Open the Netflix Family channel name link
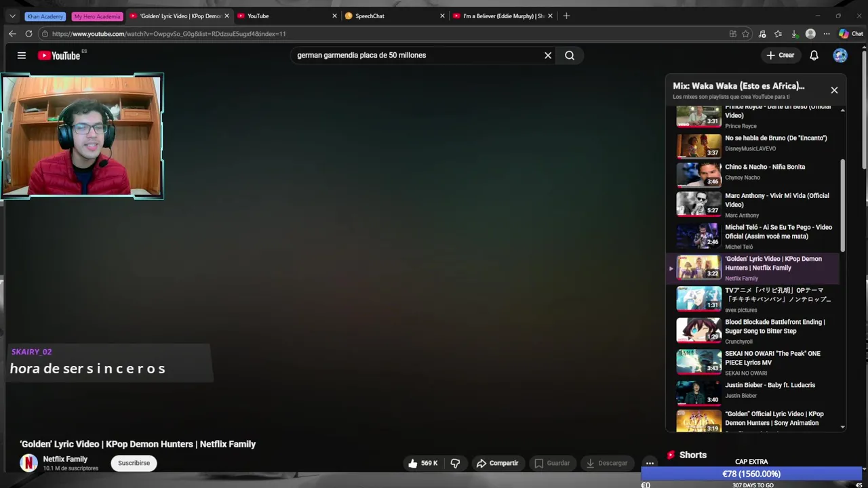Viewport: 868px width, 488px height. (x=65, y=459)
